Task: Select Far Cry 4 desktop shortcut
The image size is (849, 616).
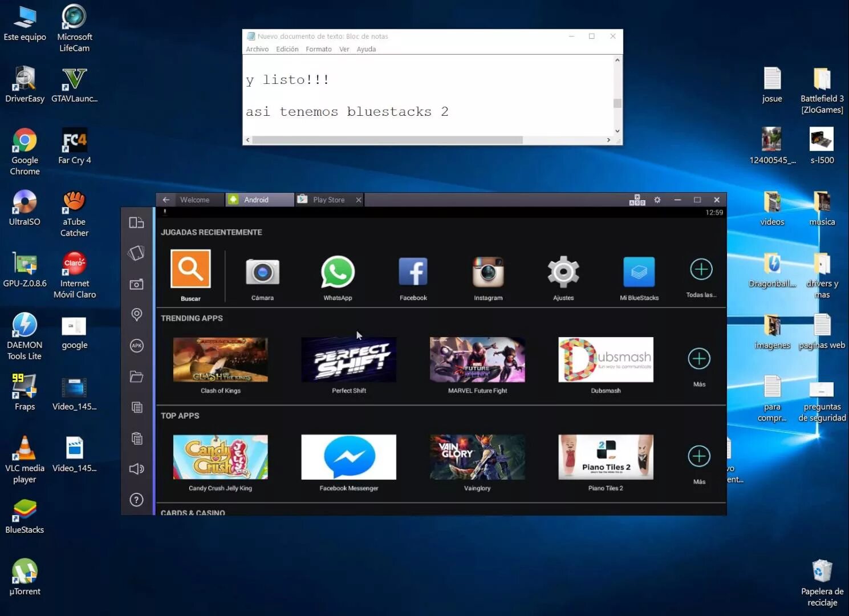Action: 74,146
